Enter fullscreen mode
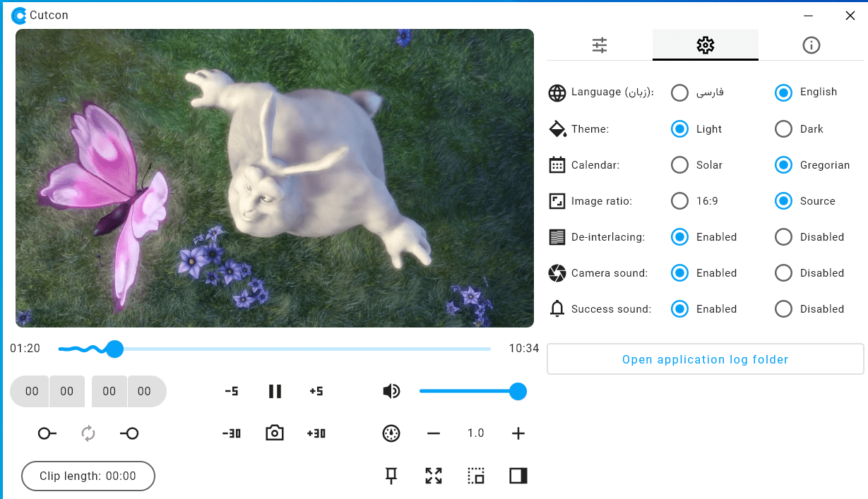This screenshot has width=868, height=499. tap(434, 476)
